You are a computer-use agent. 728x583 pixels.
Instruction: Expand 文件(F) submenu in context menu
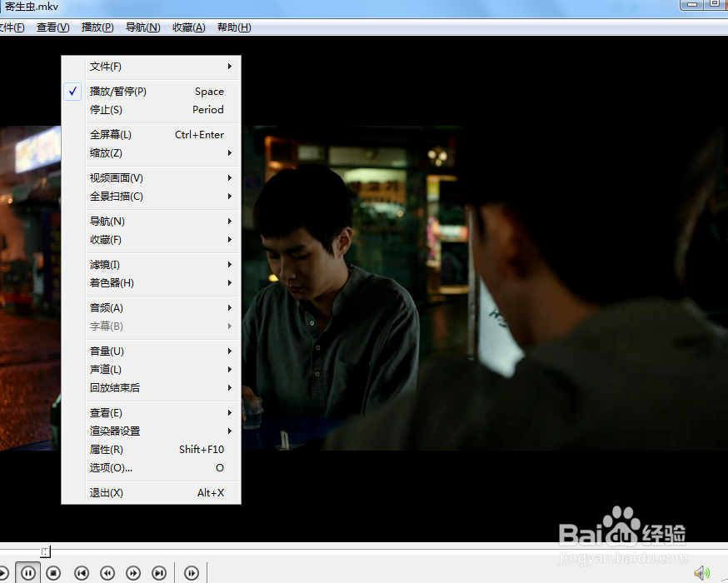point(151,67)
